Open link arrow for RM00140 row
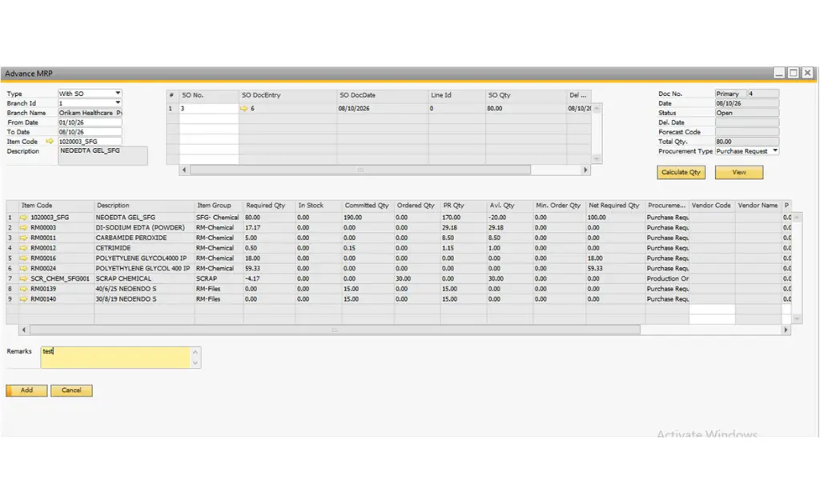The width and height of the screenshot is (820, 504). pos(23,299)
